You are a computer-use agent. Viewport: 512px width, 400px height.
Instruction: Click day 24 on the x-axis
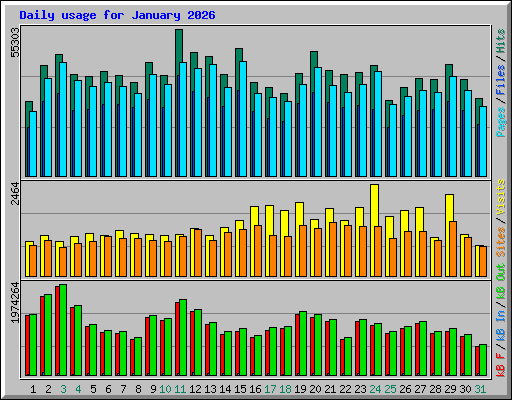(x=375, y=389)
